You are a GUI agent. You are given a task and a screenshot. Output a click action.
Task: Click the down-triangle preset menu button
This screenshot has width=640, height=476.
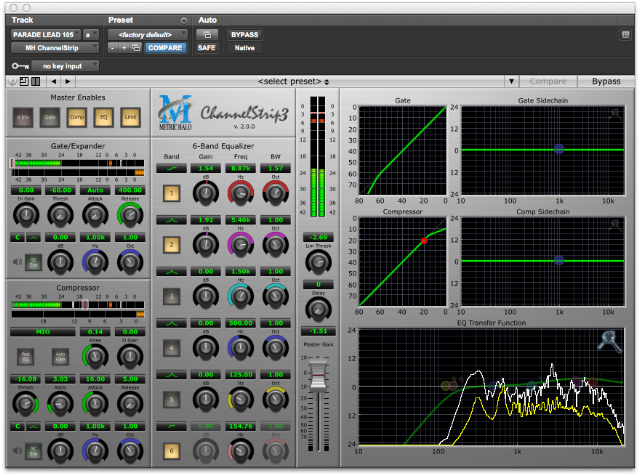coord(511,82)
